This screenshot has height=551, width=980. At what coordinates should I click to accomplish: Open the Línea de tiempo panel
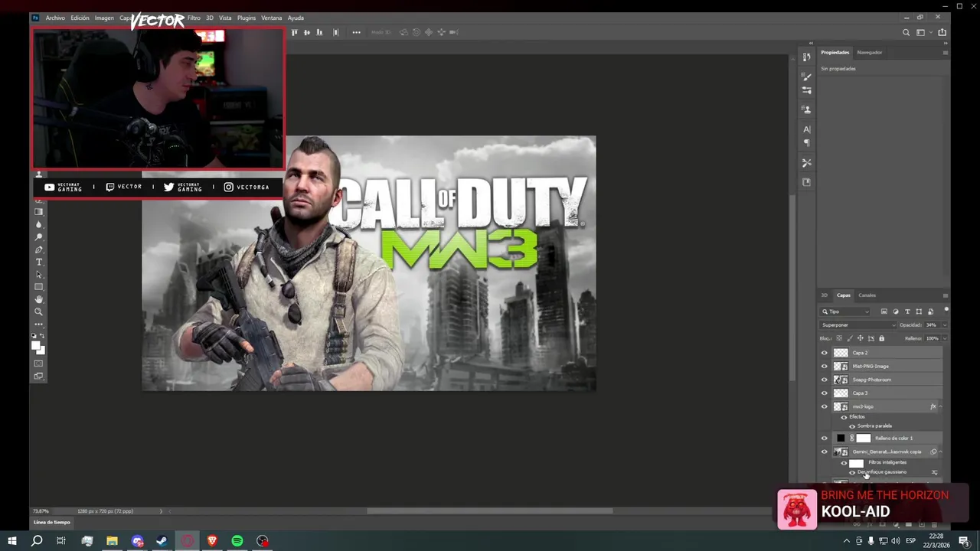52,523
